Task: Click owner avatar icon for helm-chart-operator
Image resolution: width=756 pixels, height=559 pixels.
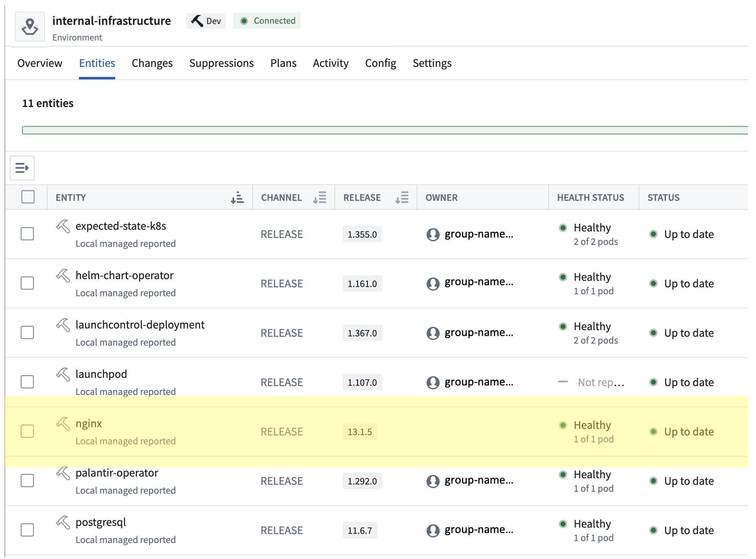Action: tap(433, 283)
